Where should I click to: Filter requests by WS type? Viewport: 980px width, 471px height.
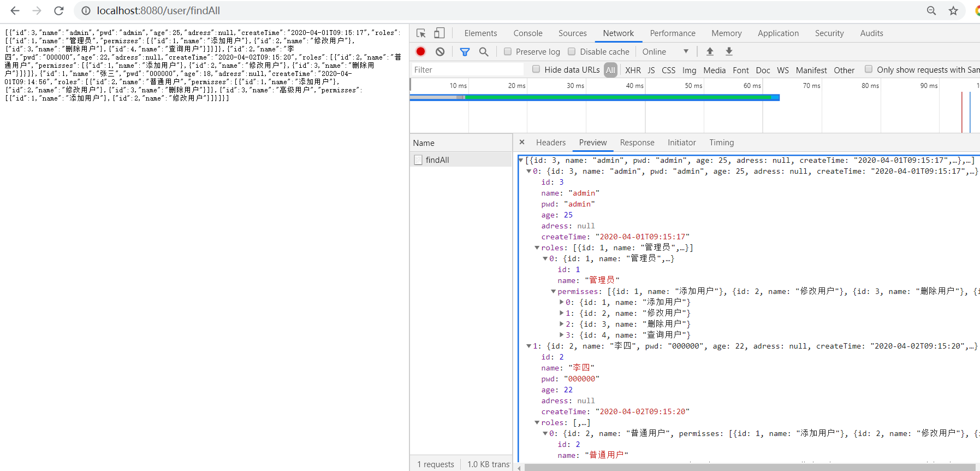(x=783, y=70)
